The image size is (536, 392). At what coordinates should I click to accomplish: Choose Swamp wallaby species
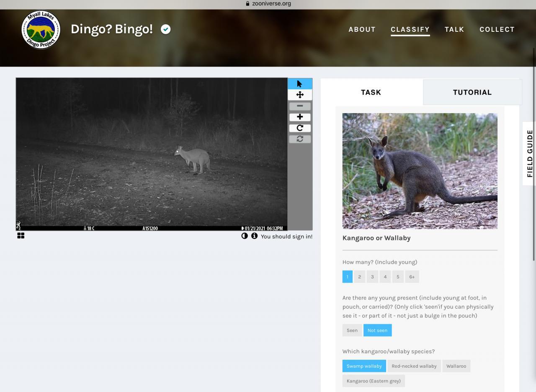click(x=364, y=366)
